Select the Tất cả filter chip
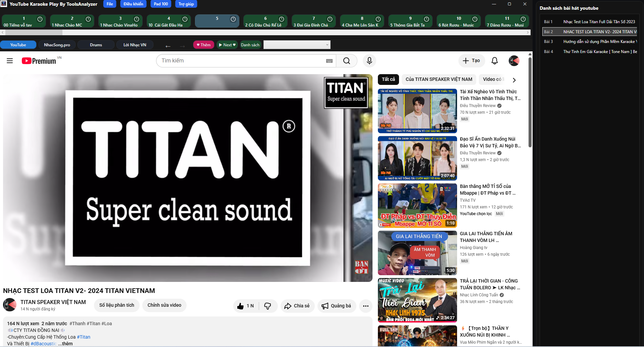644x347 pixels. point(388,79)
